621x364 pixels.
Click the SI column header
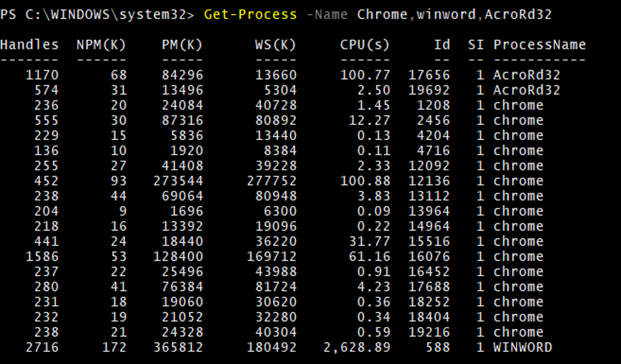(476, 45)
